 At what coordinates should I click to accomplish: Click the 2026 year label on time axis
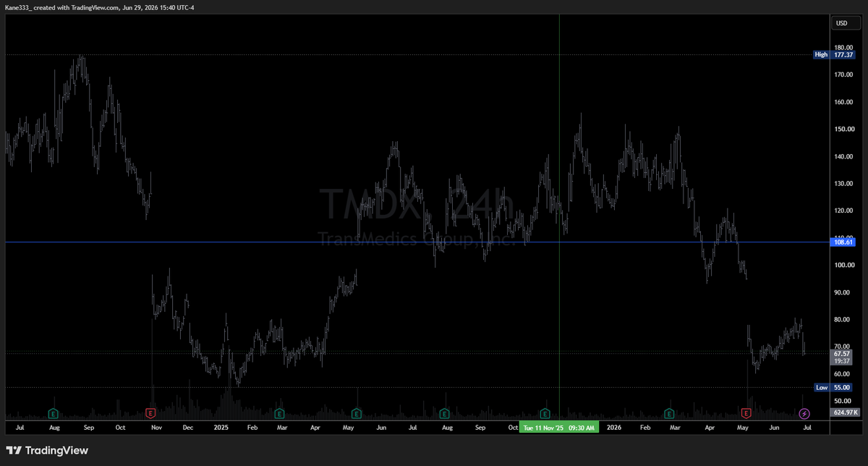tap(614, 428)
